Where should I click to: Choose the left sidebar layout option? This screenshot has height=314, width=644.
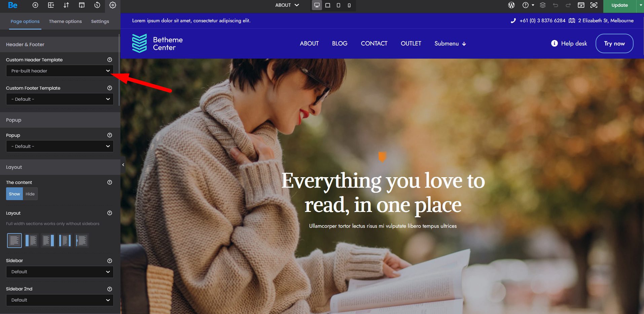coord(31,241)
